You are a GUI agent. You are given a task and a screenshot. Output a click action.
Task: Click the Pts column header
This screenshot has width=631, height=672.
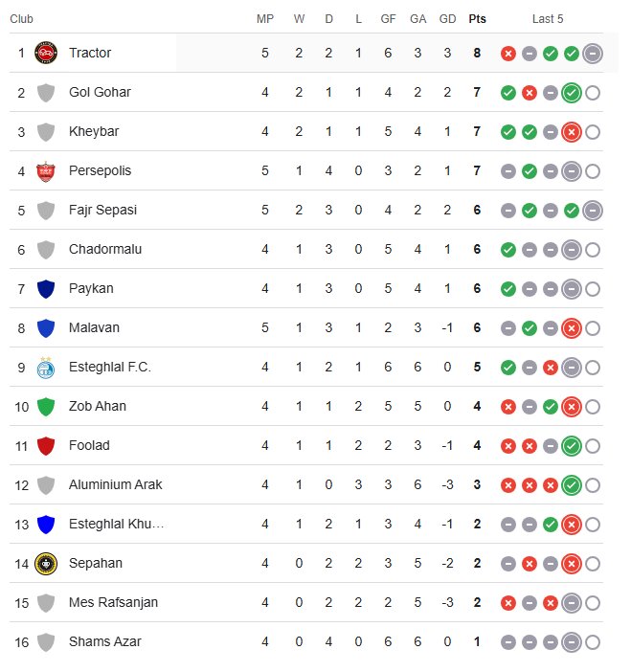(477, 19)
